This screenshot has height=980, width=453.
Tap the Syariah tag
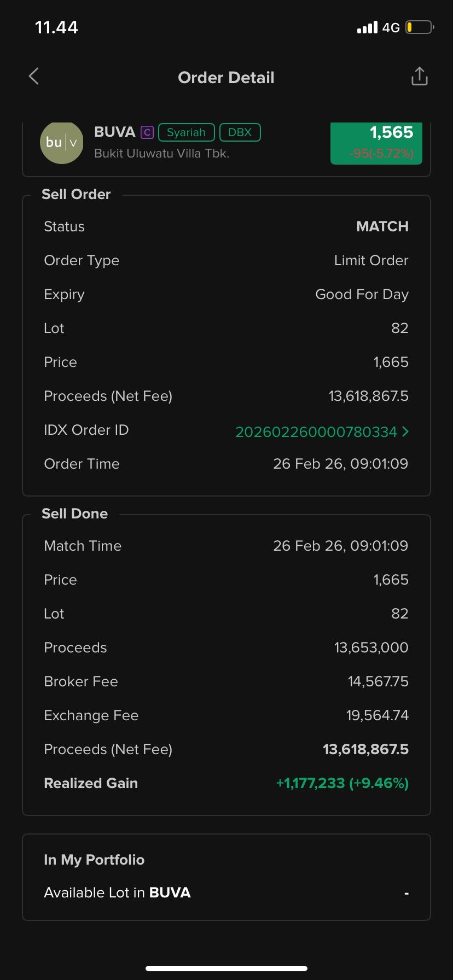click(x=186, y=132)
